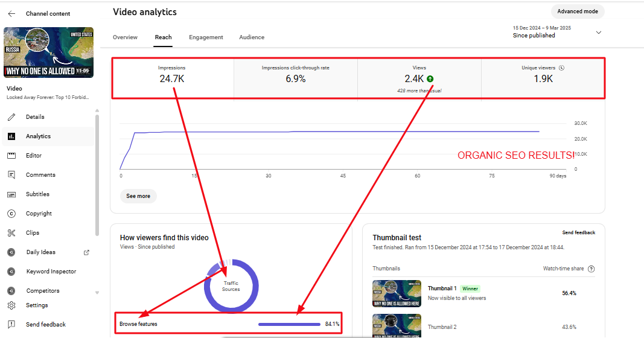
Task: Click the Settings gear icon
Action: pyautogui.click(x=11, y=305)
